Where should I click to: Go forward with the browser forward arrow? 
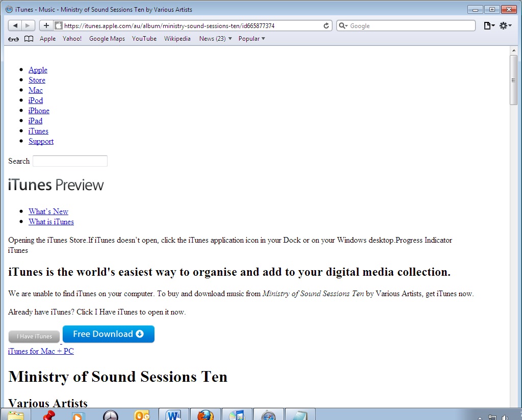click(x=28, y=25)
